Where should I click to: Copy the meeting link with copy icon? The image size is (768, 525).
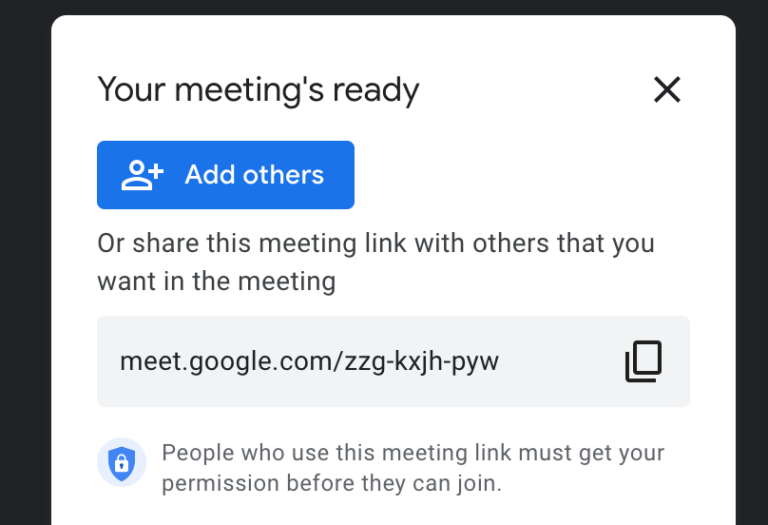click(x=643, y=361)
